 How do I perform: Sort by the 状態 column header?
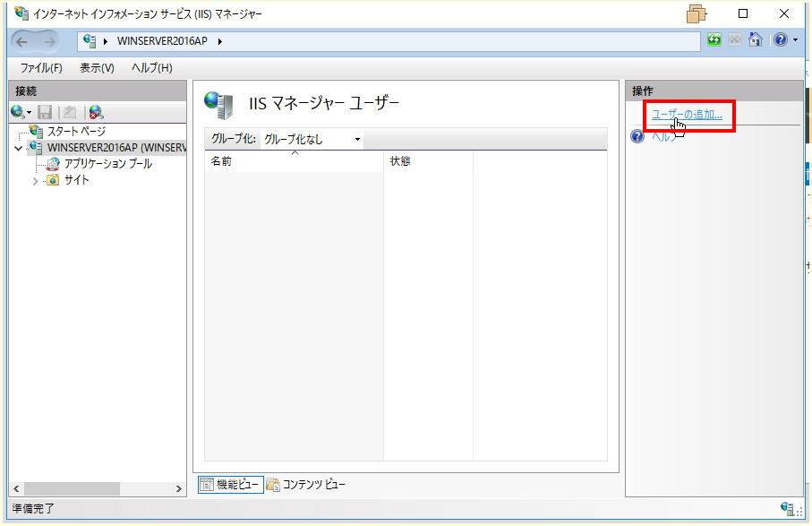[428, 161]
